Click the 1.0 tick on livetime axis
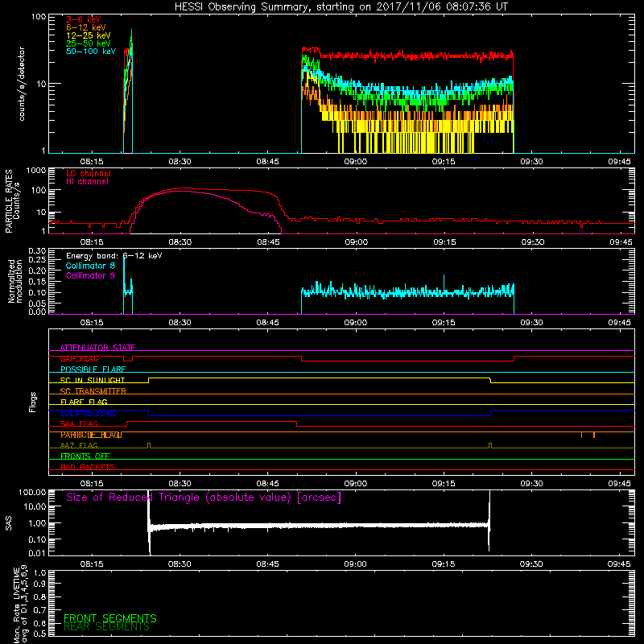644x644 pixels. (x=39, y=573)
